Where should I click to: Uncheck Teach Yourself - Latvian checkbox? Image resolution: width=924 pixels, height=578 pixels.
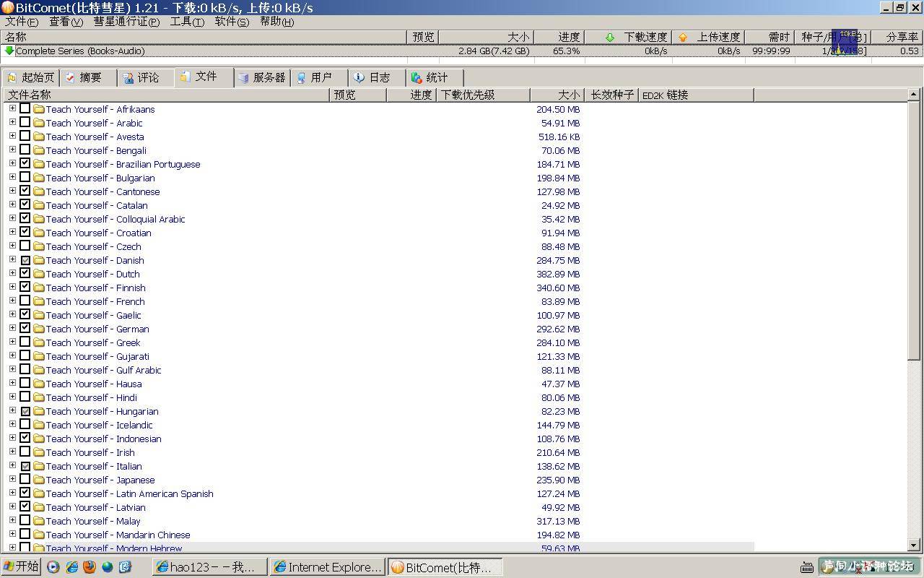(x=25, y=506)
